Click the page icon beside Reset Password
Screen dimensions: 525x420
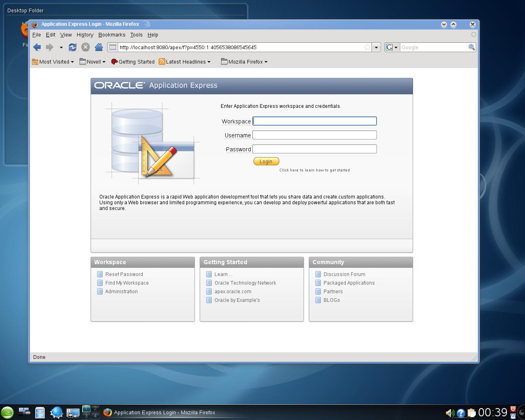coord(100,274)
